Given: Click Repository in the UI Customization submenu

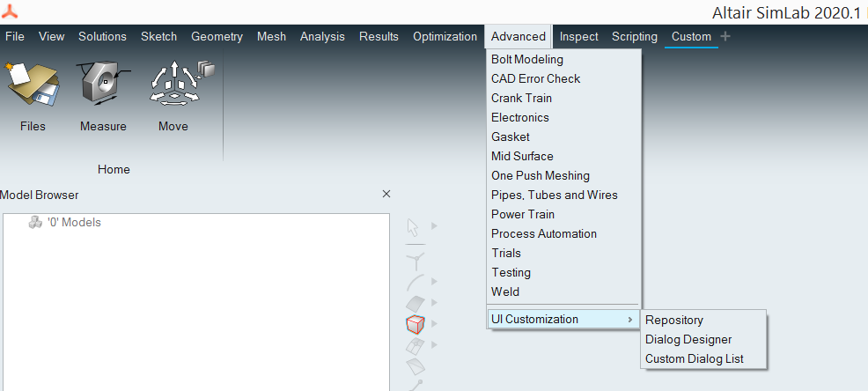Looking at the screenshot, I should pos(674,320).
